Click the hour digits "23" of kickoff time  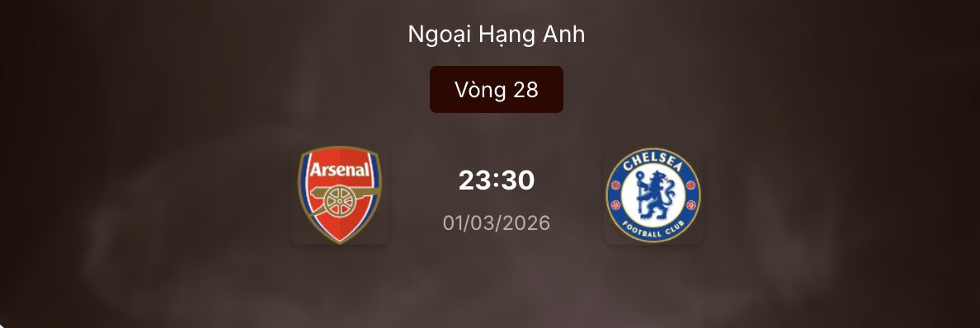coord(475,180)
